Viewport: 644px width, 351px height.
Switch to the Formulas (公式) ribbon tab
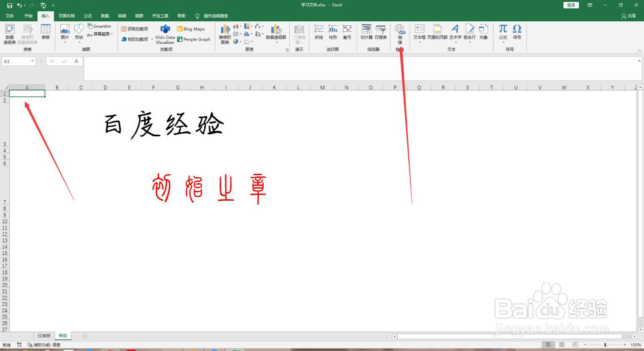coord(88,16)
